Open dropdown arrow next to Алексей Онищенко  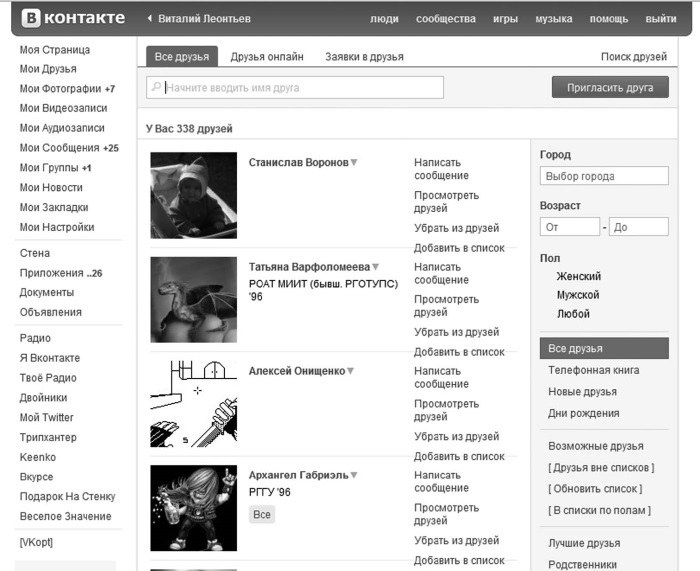(350, 371)
